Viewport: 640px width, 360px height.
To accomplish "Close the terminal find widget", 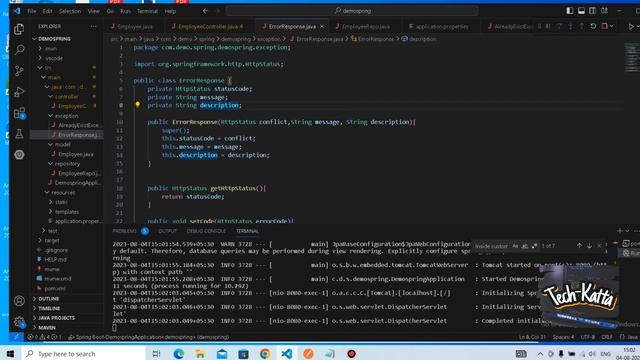I will pyautogui.click(x=599, y=246).
